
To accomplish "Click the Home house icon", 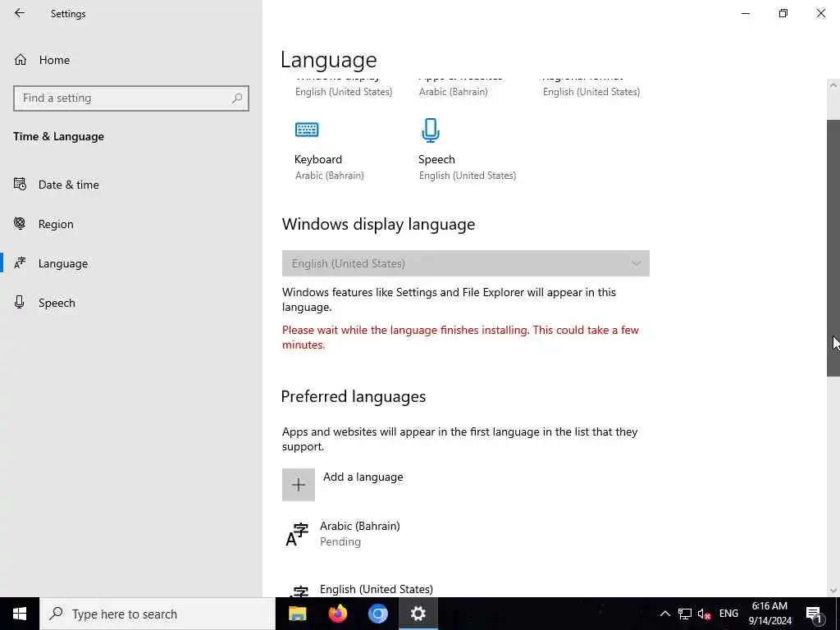I will [x=21, y=60].
